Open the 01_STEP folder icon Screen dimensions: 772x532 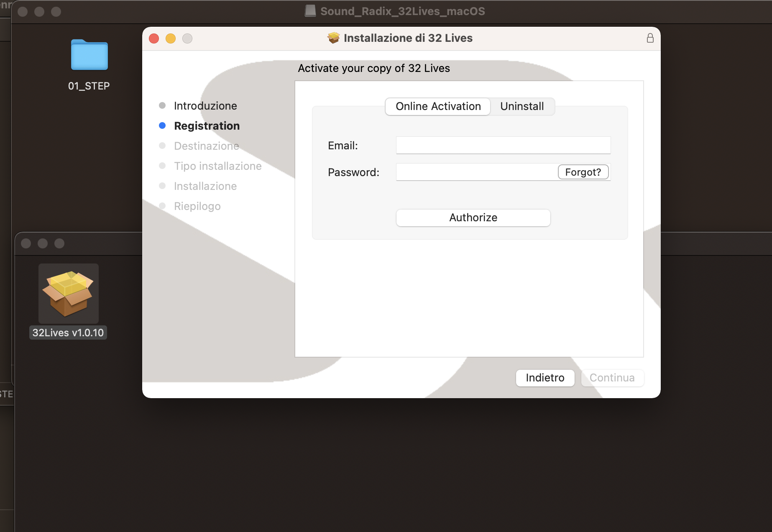(89, 55)
